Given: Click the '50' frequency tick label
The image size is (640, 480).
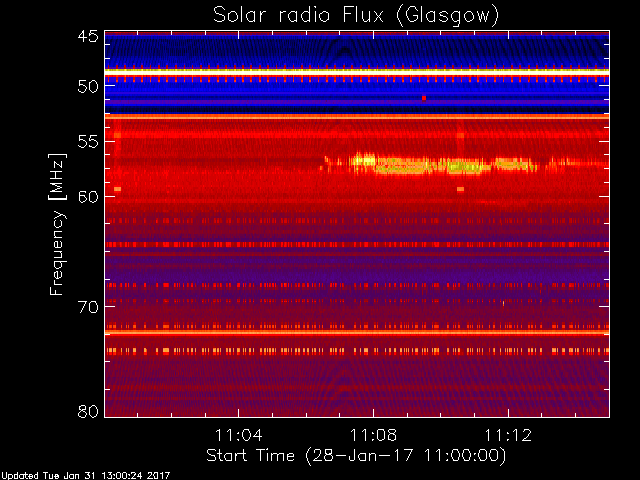Looking at the screenshot, I should (x=88, y=86).
